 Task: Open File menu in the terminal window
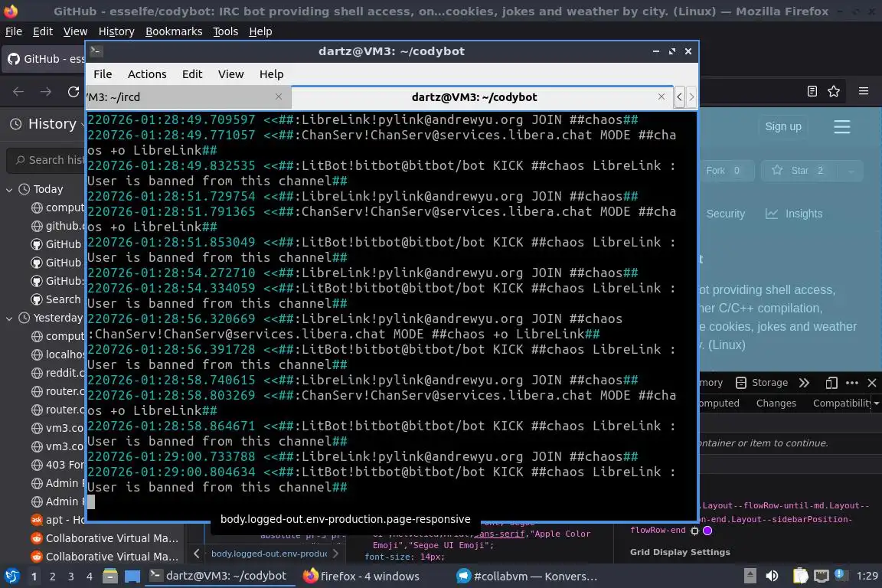(103, 74)
